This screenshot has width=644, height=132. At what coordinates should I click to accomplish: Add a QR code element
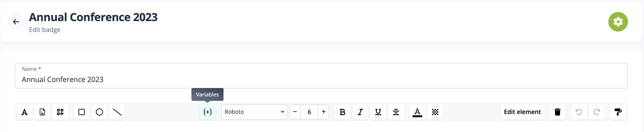[x=60, y=112]
